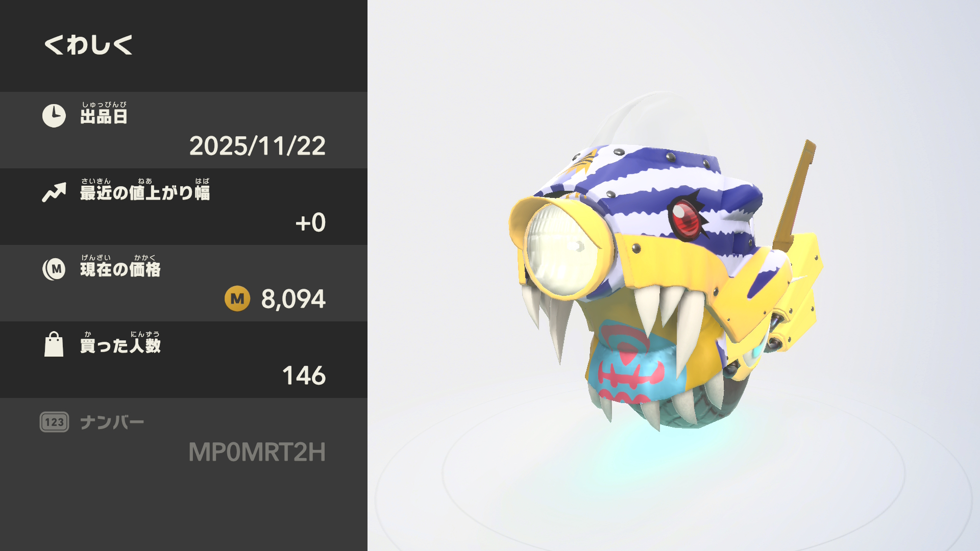Click the 123 number badge icon
This screenshot has height=551, width=980.
pyautogui.click(x=54, y=422)
